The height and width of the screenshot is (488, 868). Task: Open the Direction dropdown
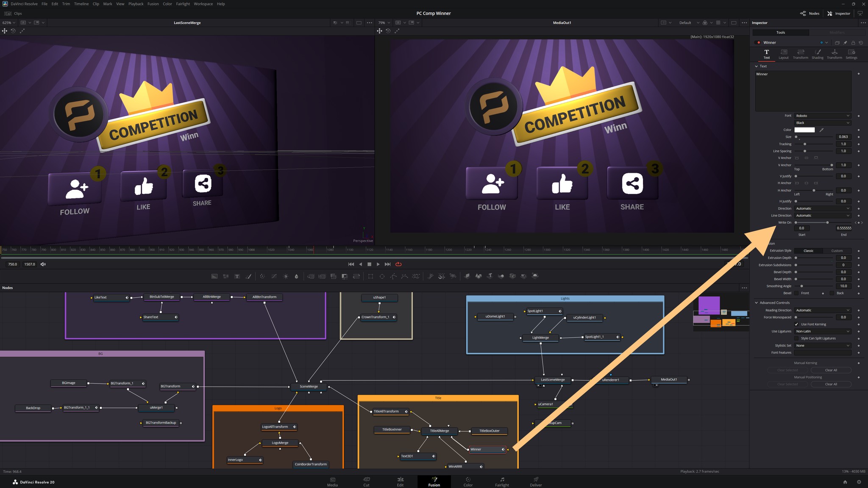(x=823, y=209)
